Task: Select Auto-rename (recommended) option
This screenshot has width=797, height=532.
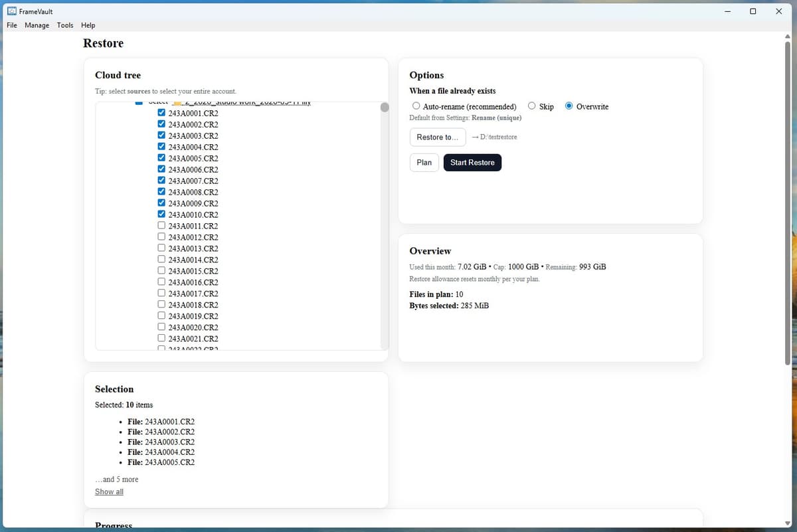Action: 416,106
